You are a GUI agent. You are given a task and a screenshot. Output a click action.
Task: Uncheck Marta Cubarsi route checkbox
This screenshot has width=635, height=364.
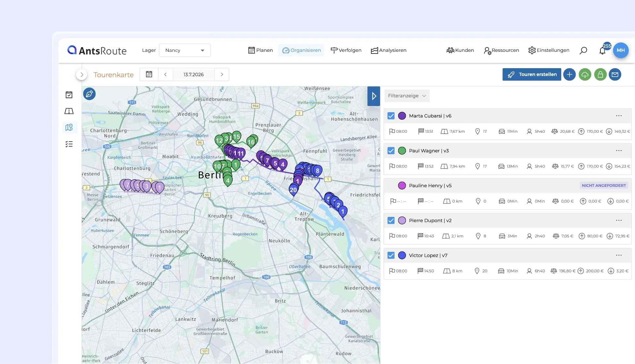point(391,116)
